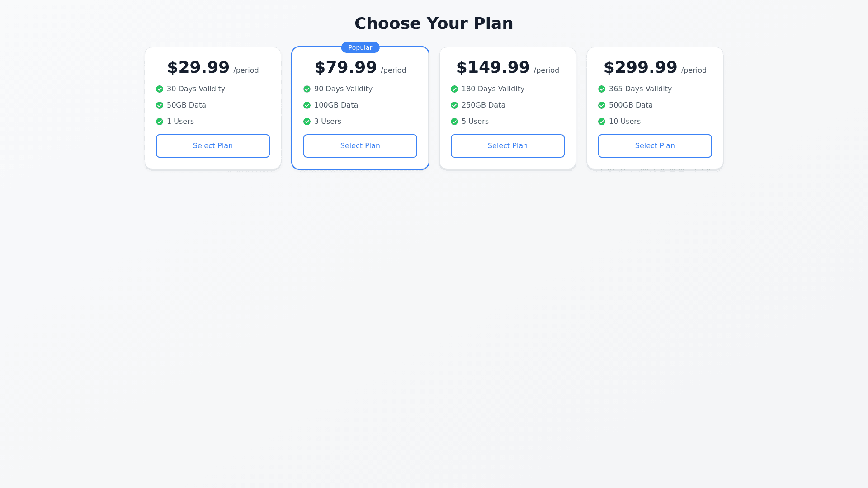Click green checkmark next to 50GB Data
Viewport: 868px width, 488px height.
[160, 105]
